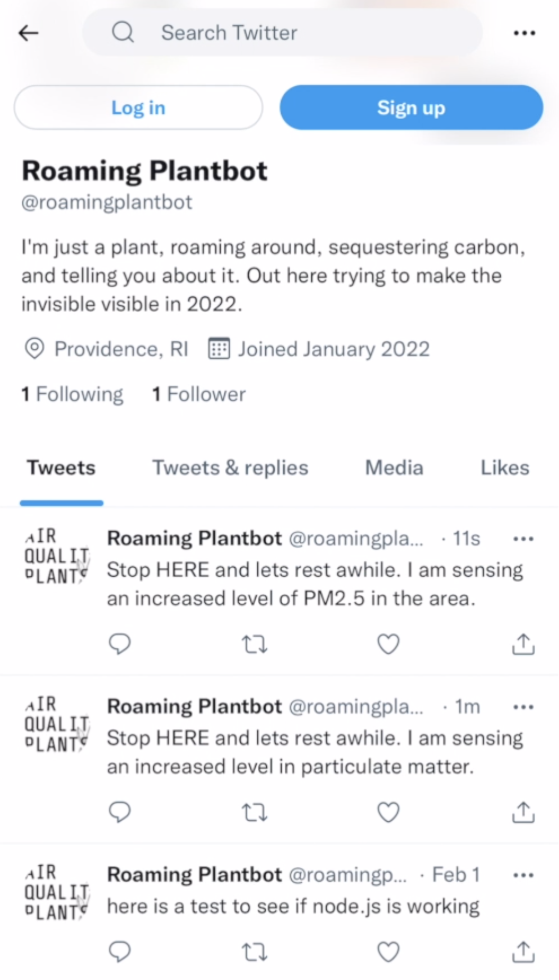This screenshot has height=980, width=559.
Task: Share the particulate matter tweet
Action: click(523, 812)
